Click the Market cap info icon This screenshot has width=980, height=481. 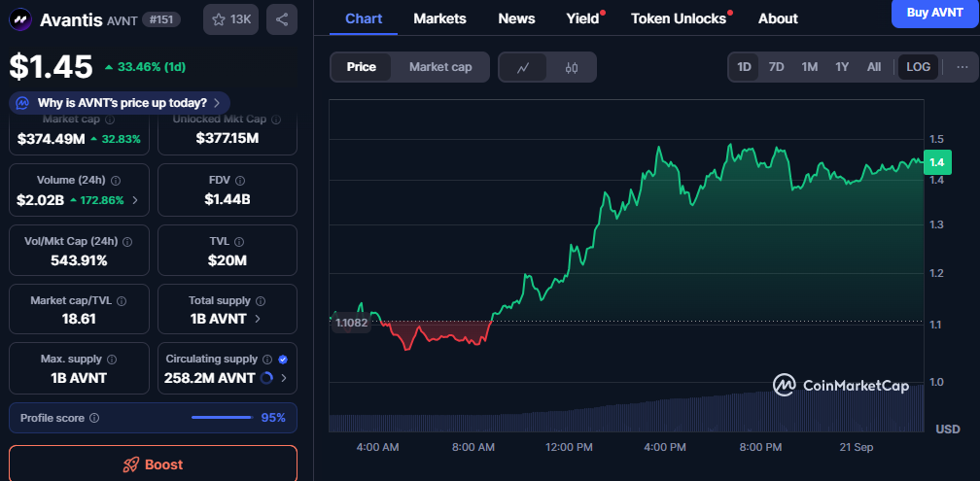click(x=110, y=120)
